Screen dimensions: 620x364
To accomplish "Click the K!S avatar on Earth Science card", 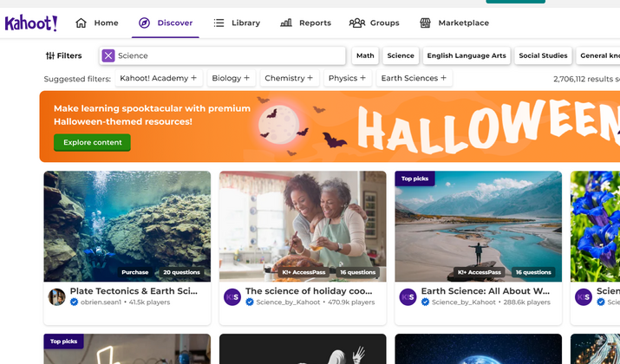I will pos(408,296).
